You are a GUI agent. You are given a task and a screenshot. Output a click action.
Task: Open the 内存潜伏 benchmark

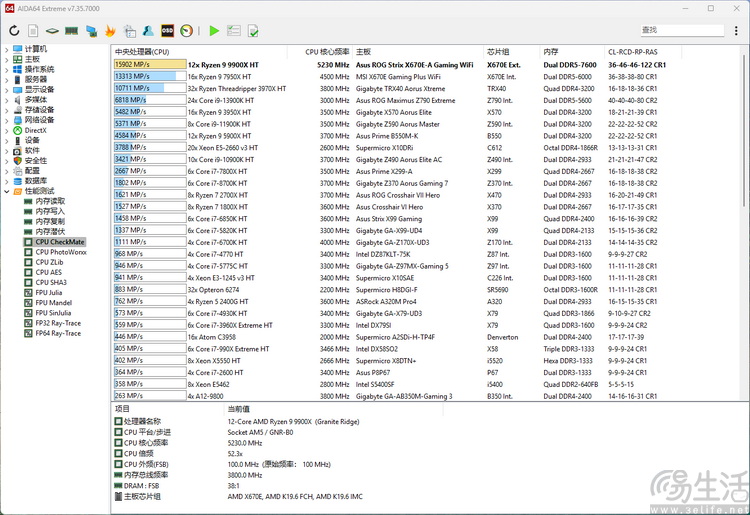[x=50, y=232]
